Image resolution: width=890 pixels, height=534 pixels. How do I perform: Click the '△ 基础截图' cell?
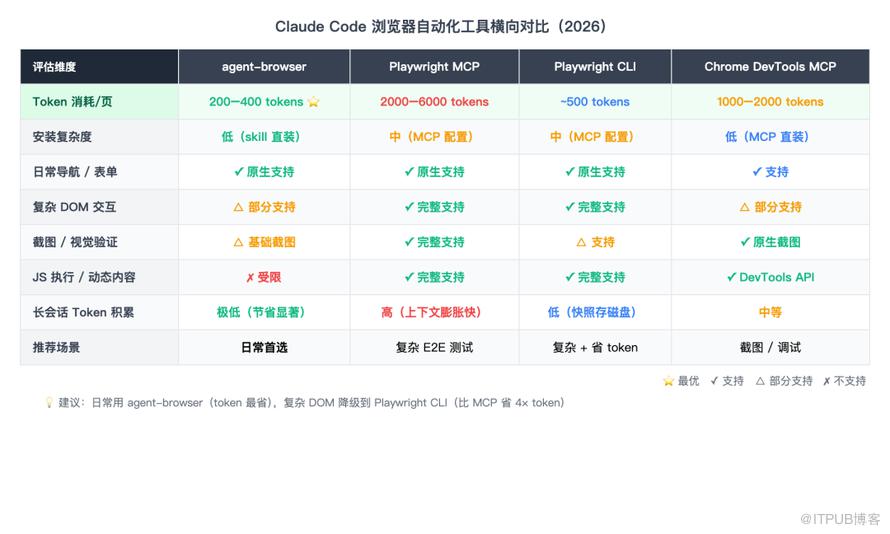[264, 242]
